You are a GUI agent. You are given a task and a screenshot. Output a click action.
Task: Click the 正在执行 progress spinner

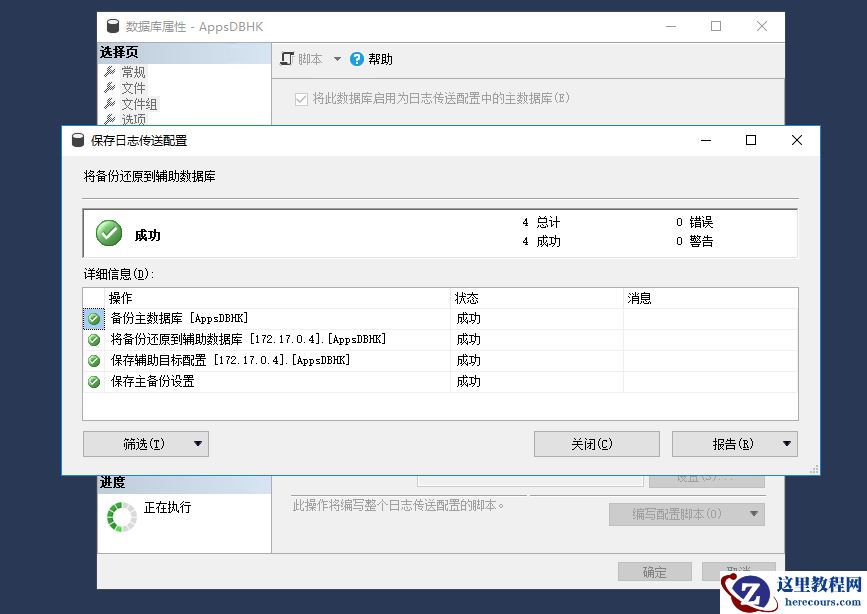pyautogui.click(x=121, y=516)
